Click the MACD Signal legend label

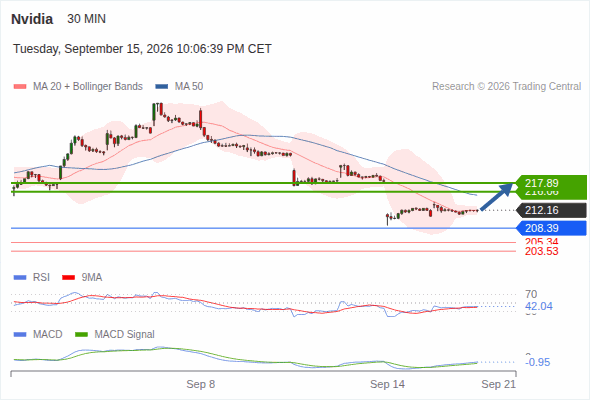125,335
